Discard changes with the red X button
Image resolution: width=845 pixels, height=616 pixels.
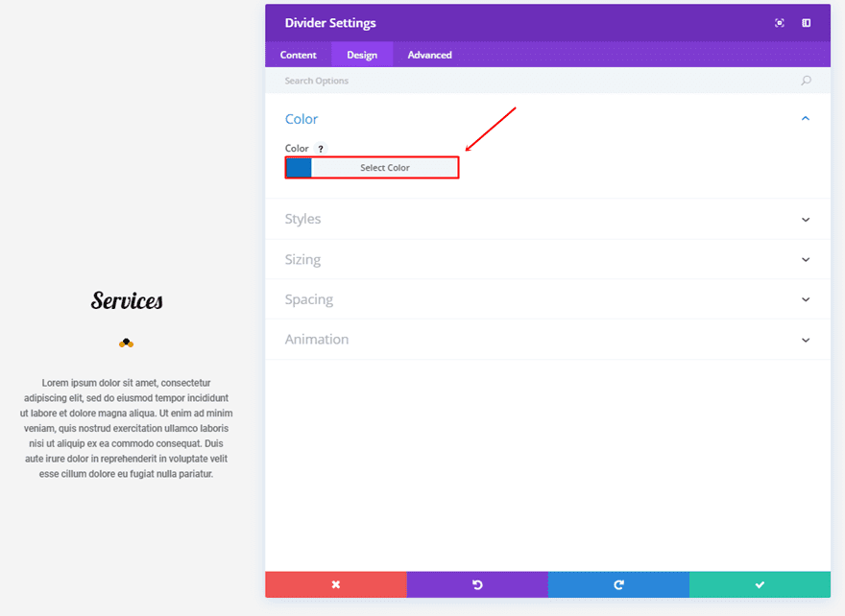(336, 584)
